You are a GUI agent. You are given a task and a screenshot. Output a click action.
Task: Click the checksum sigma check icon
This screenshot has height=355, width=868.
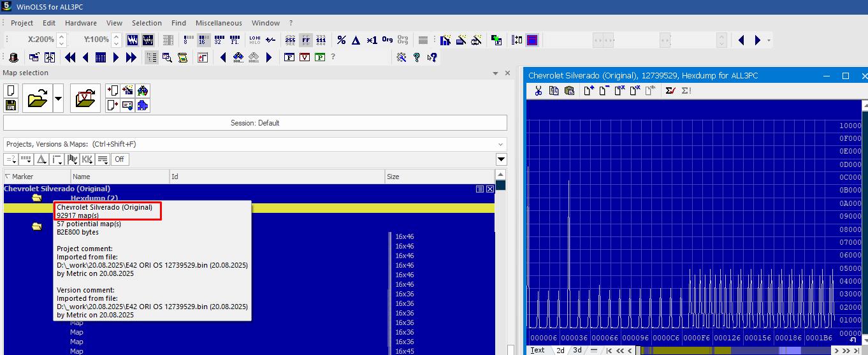pyautogui.click(x=670, y=91)
